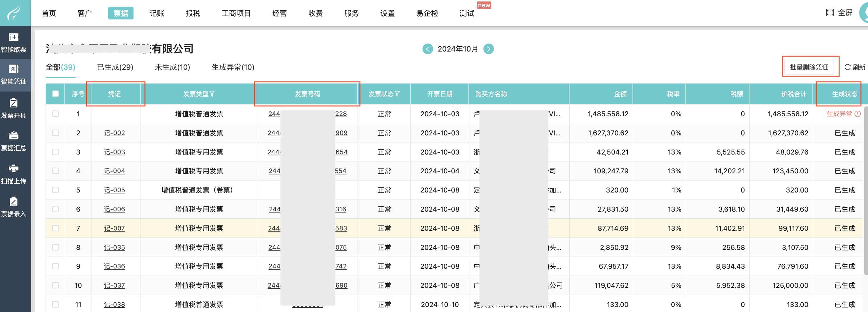
Task: Click the 刷新 refresh icon
Action: (847, 67)
